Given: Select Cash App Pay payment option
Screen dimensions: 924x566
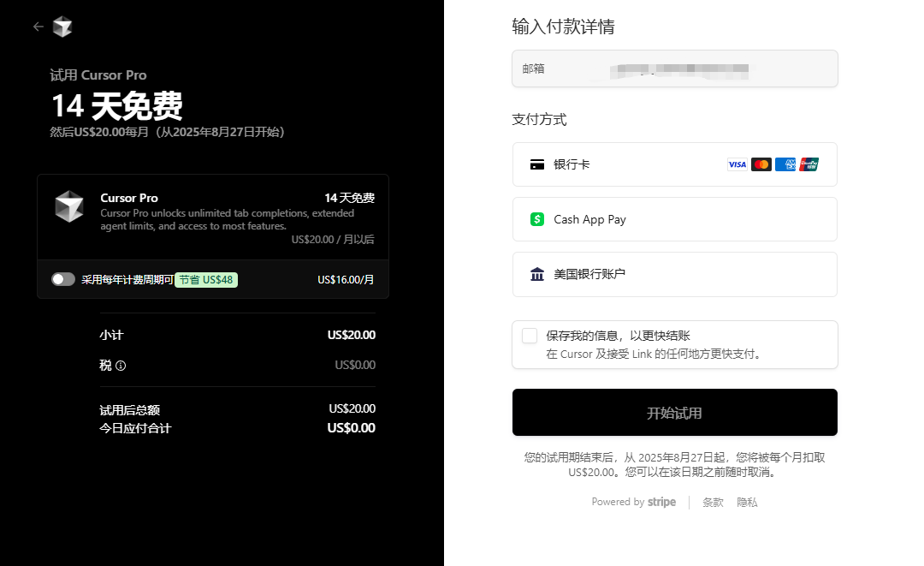Looking at the screenshot, I should tap(674, 219).
